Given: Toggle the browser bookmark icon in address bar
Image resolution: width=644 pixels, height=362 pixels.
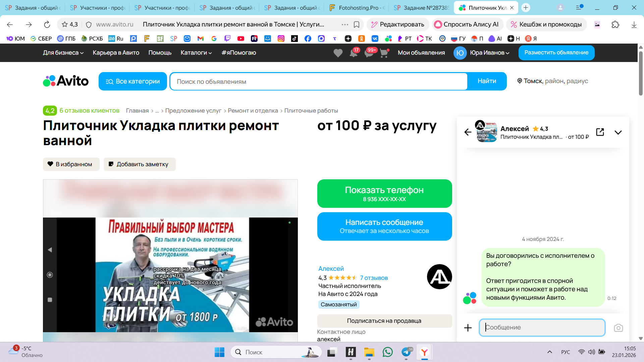Looking at the screenshot, I should pyautogui.click(x=357, y=24).
